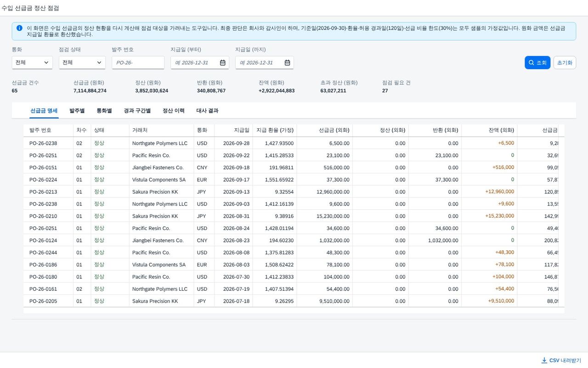Viewport: 588px width, 368px height.
Task: Sort by the 발주 번호 column header
Action: click(x=49, y=130)
